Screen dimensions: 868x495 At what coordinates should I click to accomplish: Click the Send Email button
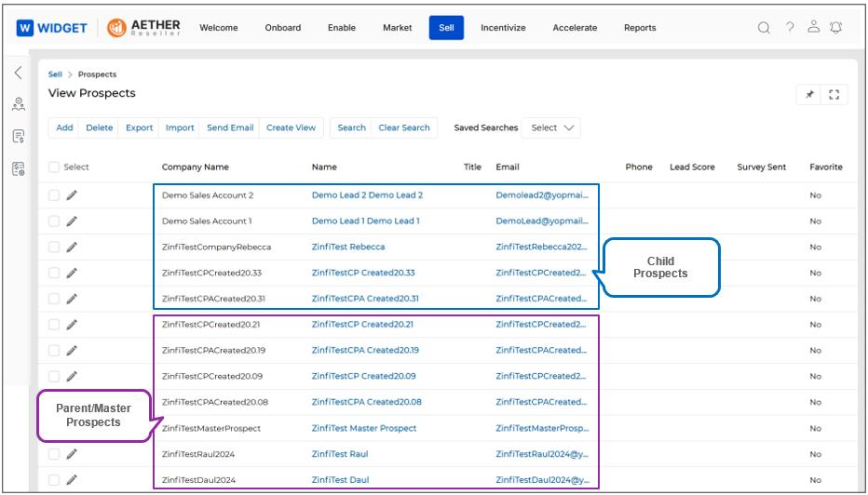(x=230, y=127)
